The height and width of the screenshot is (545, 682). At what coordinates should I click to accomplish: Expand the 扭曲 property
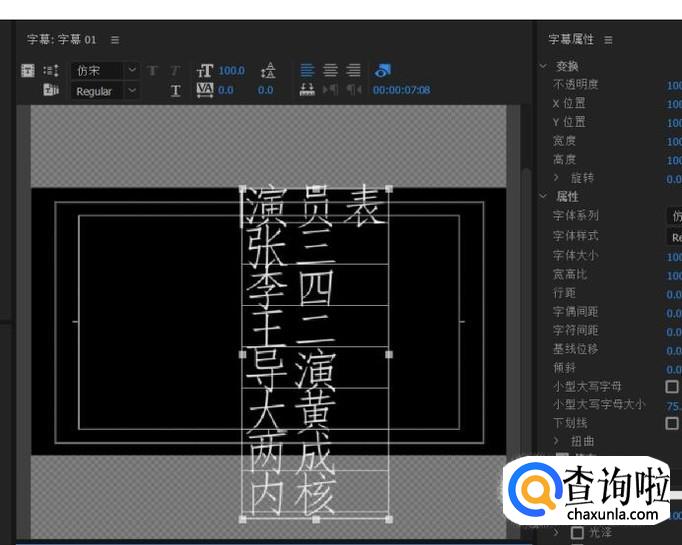pyautogui.click(x=556, y=441)
